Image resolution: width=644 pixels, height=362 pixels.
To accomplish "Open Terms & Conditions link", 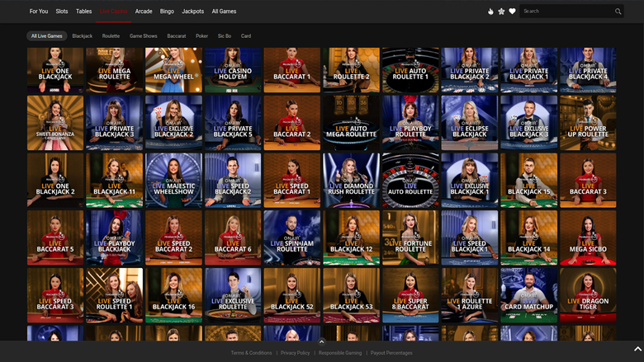I will click(x=251, y=353).
